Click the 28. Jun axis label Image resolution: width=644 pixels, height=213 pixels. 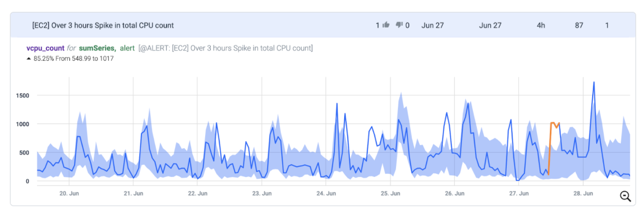click(583, 193)
